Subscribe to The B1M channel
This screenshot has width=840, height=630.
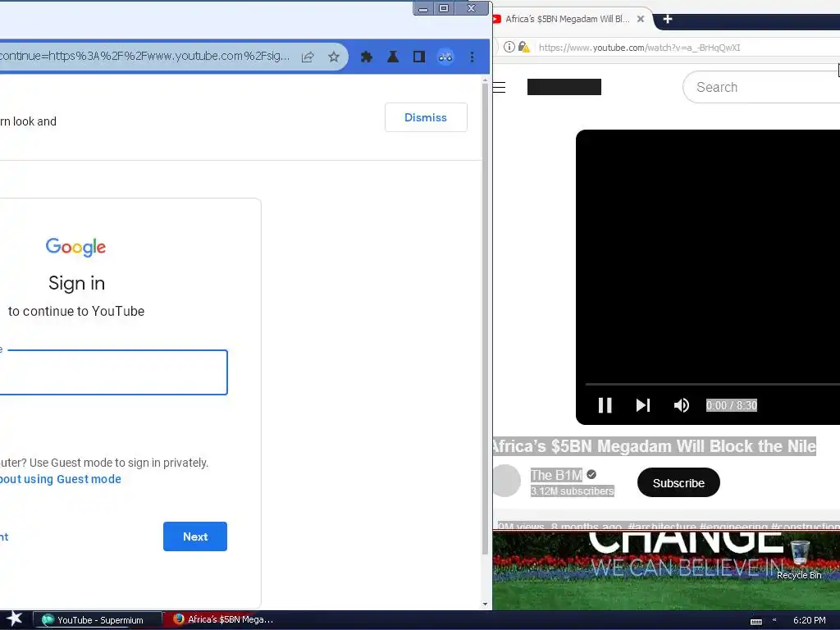pyautogui.click(x=678, y=482)
